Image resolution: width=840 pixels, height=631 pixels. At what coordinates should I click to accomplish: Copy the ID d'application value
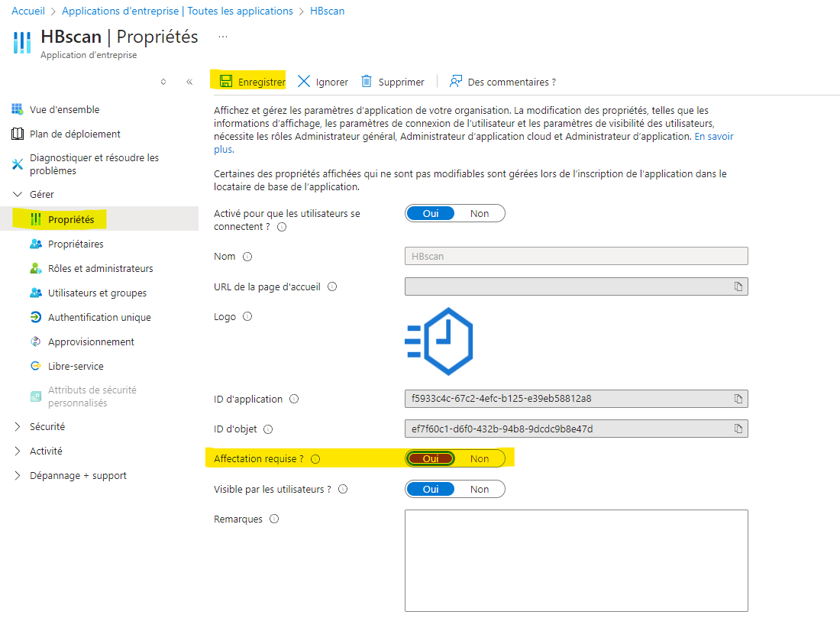(x=738, y=398)
